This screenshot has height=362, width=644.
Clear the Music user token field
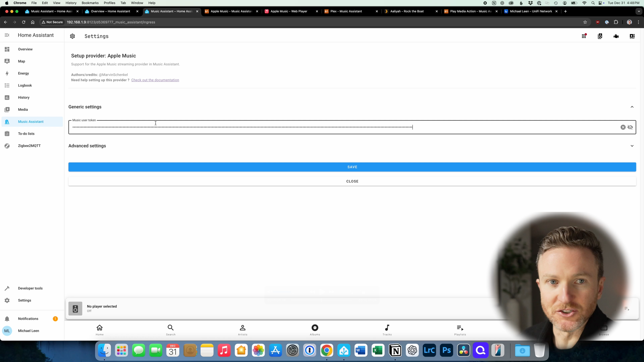[623, 127]
